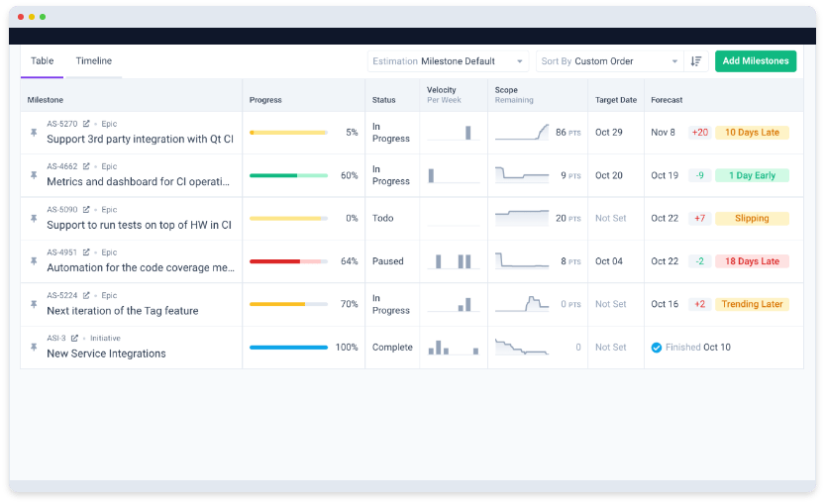Image resolution: width=825 pixels, height=504 pixels.
Task: Click the blue Finished checkmark icon
Action: click(656, 348)
